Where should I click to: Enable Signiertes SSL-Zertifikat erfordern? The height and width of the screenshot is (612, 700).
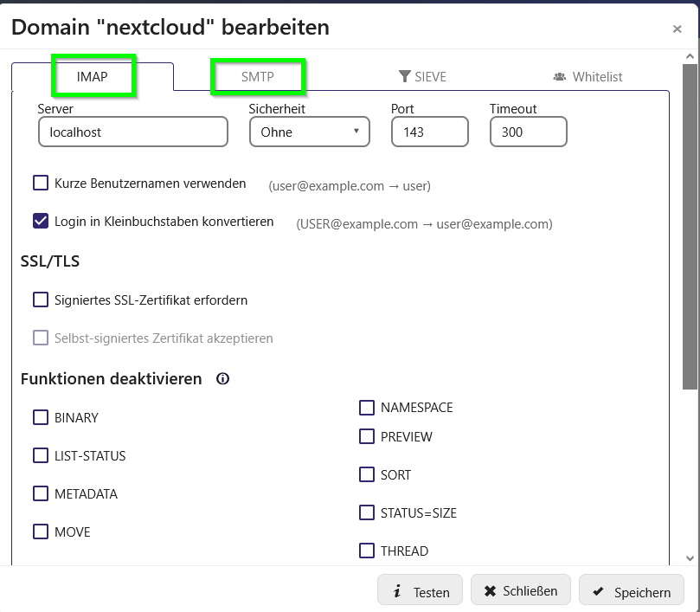click(x=41, y=300)
